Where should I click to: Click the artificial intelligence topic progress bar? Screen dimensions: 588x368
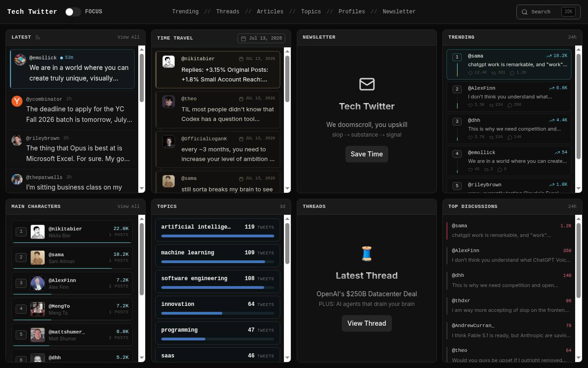218,236
